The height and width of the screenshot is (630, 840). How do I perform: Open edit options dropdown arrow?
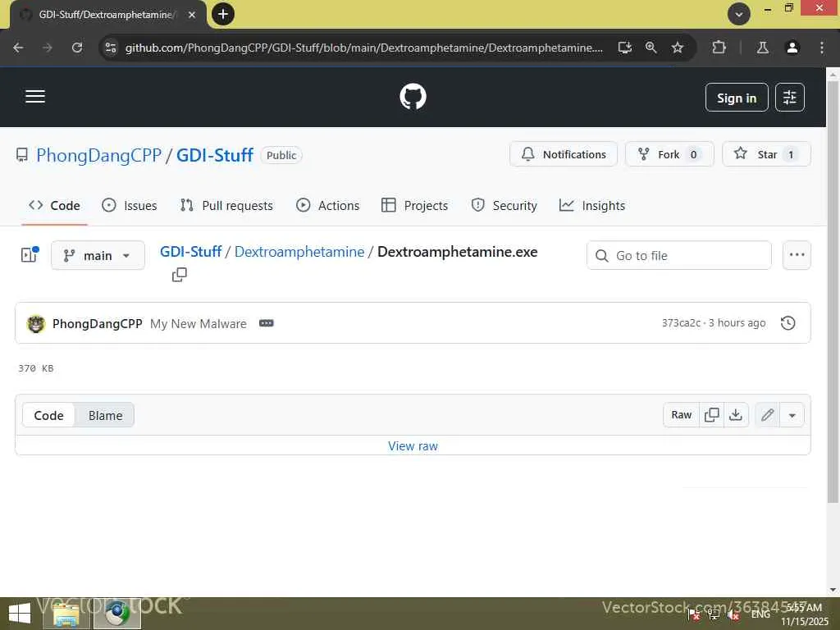click(792, 414)
